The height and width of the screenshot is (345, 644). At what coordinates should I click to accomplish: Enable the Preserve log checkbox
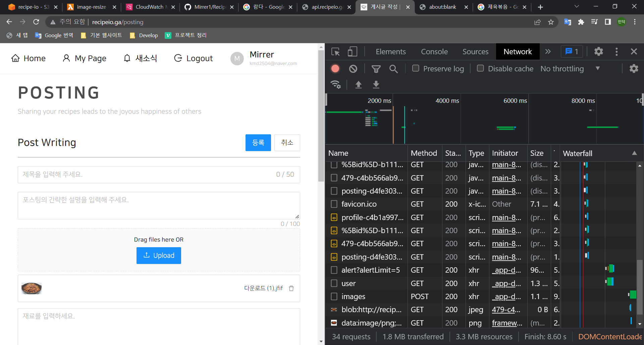coord(416,68)
